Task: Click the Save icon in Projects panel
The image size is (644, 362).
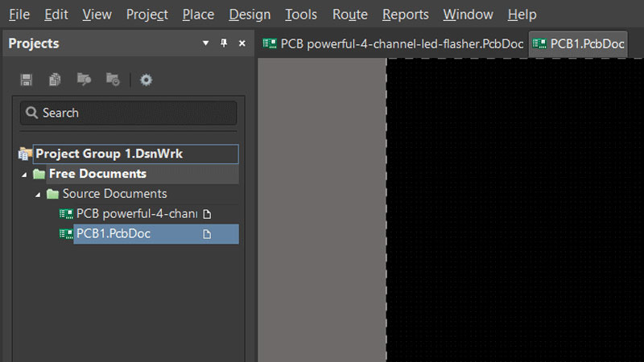Action: tap(27, 80)
